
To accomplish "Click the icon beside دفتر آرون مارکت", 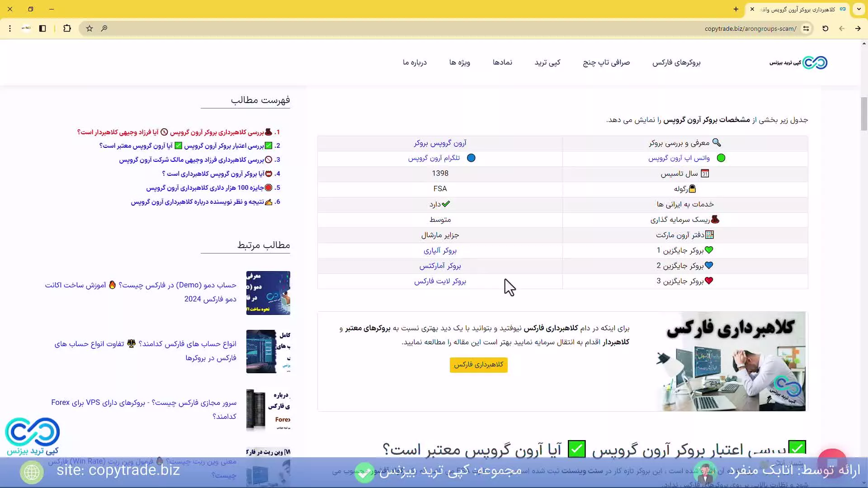I will pyautogui.click(x=710, y=235).
